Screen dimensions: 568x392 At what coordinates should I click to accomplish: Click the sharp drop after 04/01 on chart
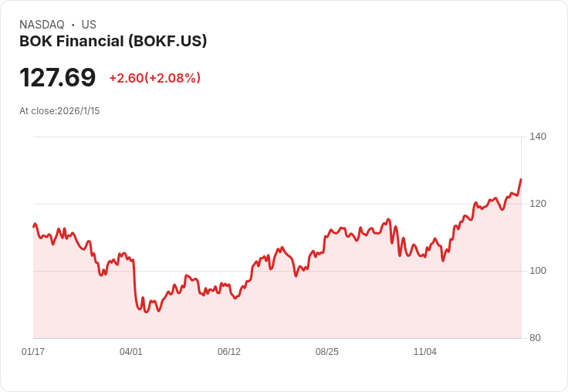[135, 284]
